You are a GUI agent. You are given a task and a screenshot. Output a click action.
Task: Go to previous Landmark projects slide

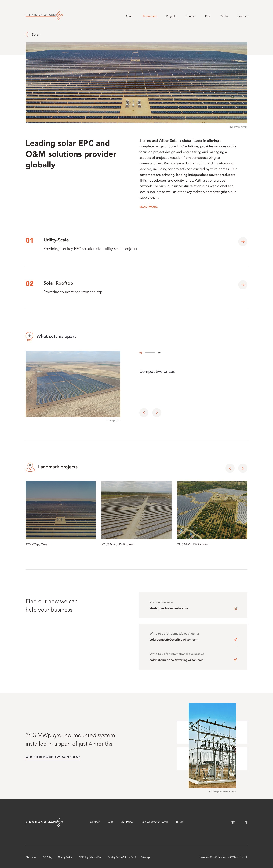230,468
